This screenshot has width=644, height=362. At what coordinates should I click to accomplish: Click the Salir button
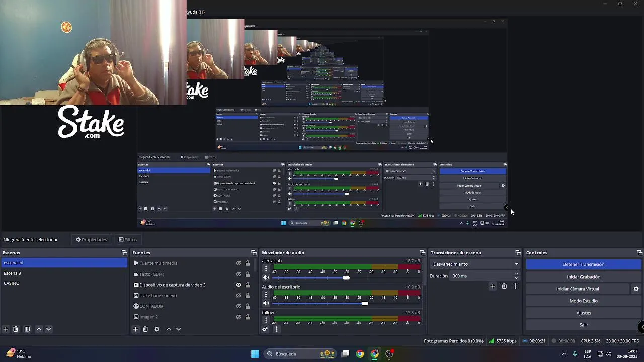point(584,325)
